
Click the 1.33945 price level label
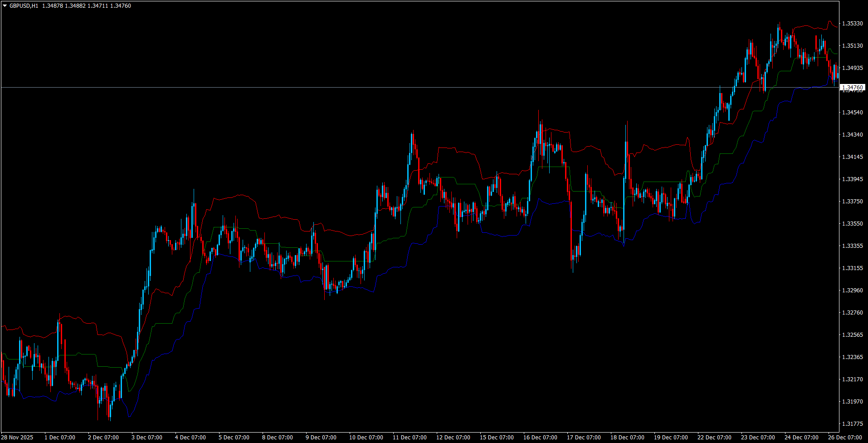coord(853,179)
